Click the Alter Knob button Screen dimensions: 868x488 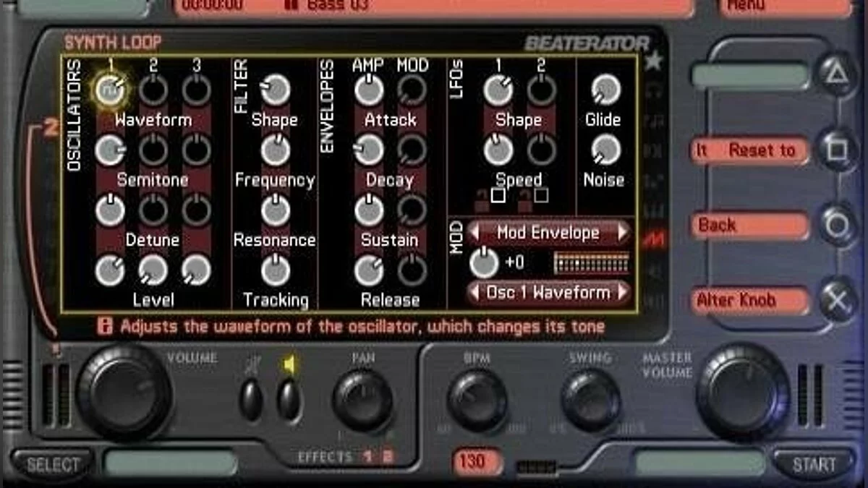pos(751,301)
